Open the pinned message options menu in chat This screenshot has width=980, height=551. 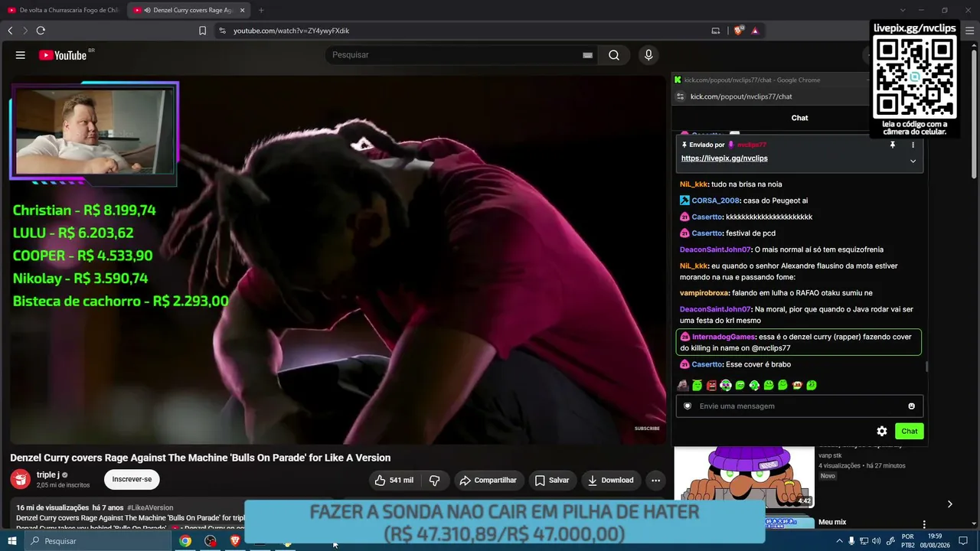click(913, 145)
